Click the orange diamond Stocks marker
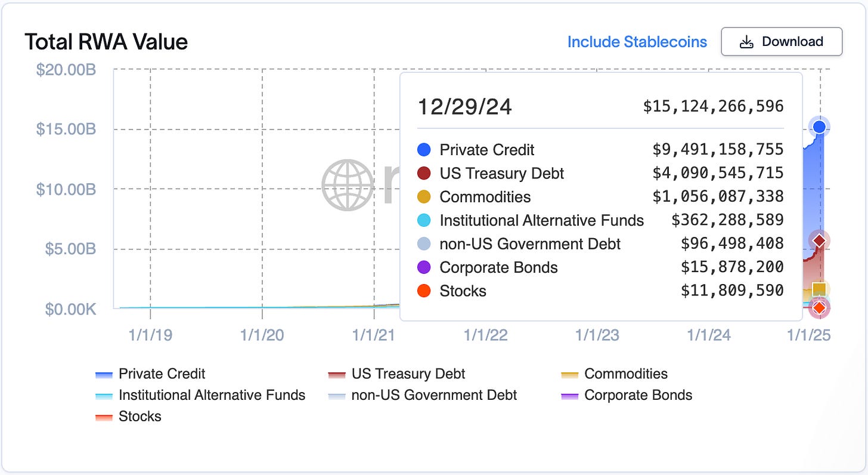This screenshot has width=868, height=475. 820,308
